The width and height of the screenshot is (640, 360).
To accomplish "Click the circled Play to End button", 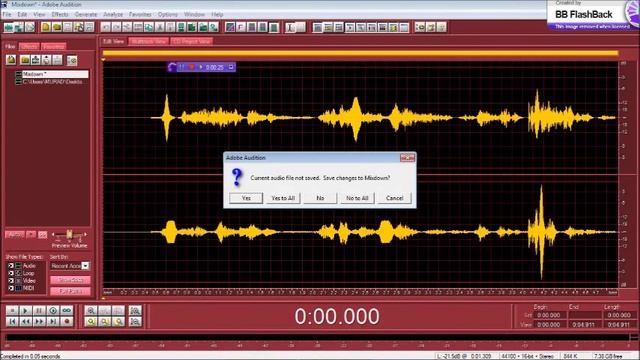I will click(53, 311).
